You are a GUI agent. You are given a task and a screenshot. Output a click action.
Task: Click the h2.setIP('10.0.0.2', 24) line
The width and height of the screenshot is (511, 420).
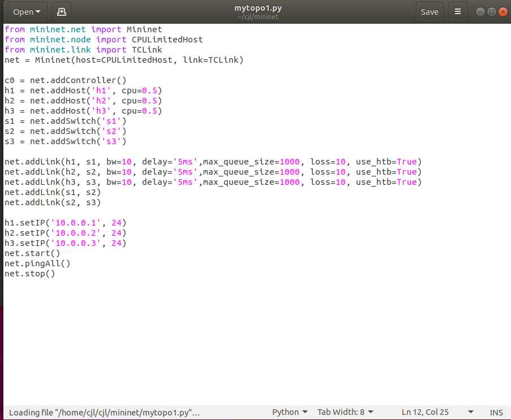coord(65,233)
